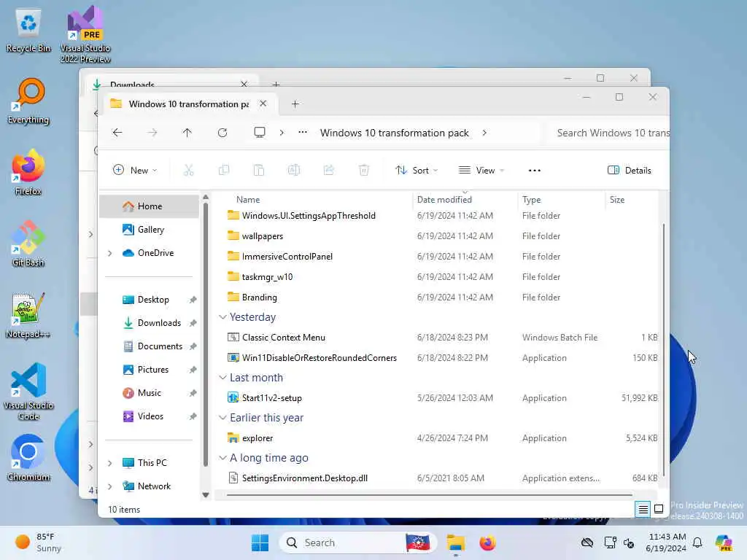The height and width of the screenshot is (560, 747).
Task: Collapse the Last month group
Action: [x=222, y=378]
